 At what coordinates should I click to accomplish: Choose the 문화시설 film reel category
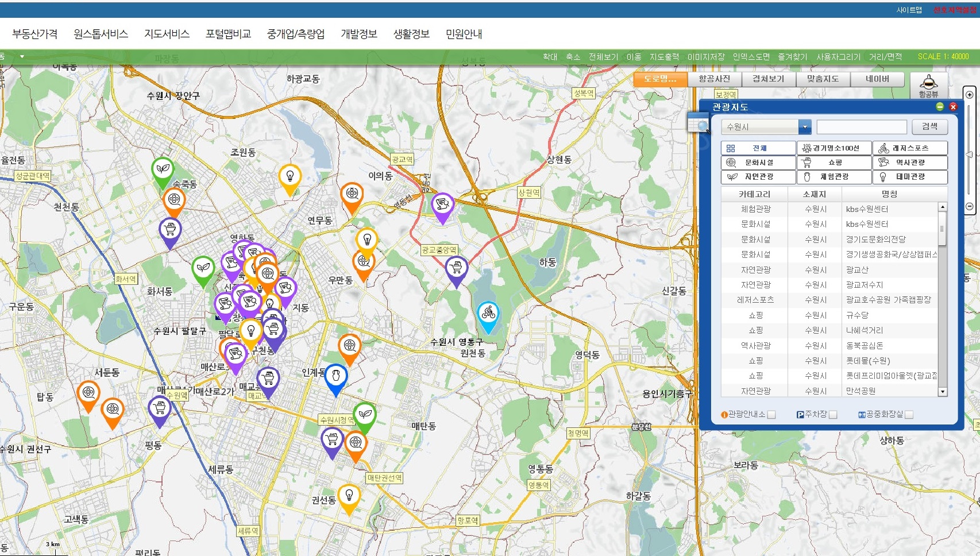[x=758, y=163]
